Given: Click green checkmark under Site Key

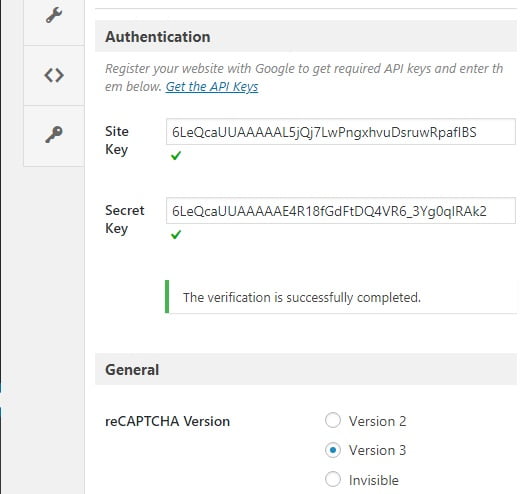Looking at the screenshot, I should pos(176,156).
